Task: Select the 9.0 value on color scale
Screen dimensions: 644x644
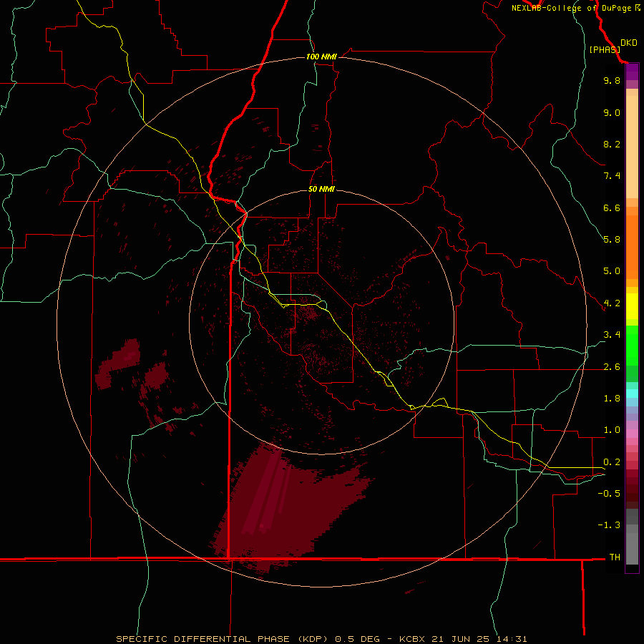Action: point(612,112)
